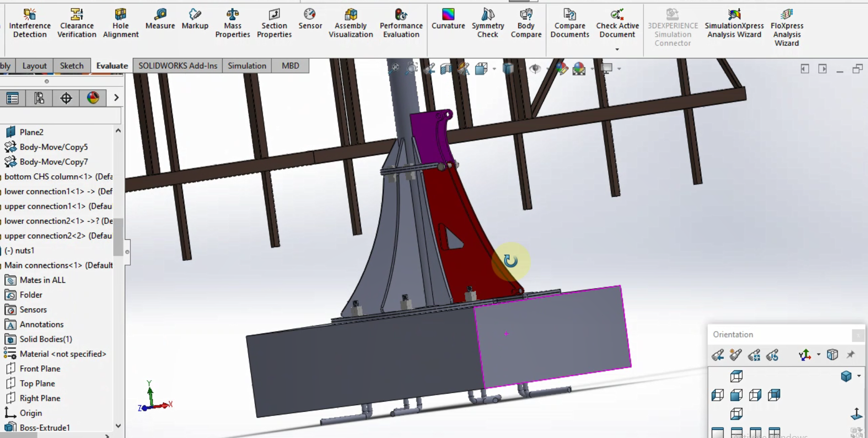Start SimulationXpress Analysis Wizard
Screen dimensions: 868x438
click(x=734, y=23)
